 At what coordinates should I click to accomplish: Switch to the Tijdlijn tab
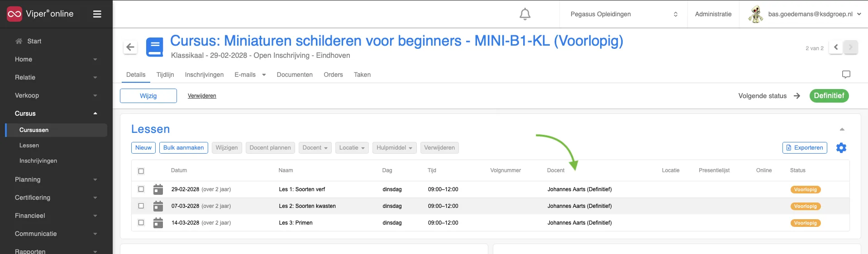[x=165, y=75]
